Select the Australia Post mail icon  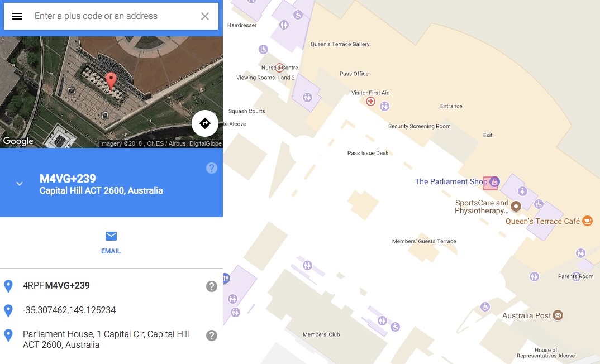(x=558, y=315)
